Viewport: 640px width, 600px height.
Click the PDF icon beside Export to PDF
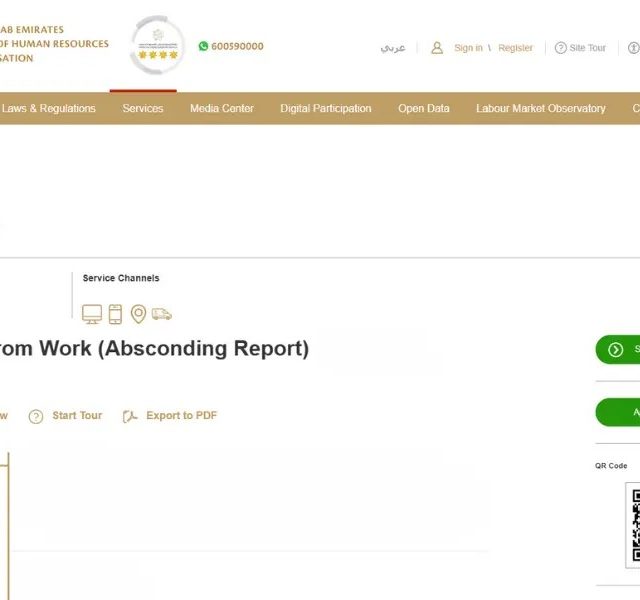click(129, 416)
